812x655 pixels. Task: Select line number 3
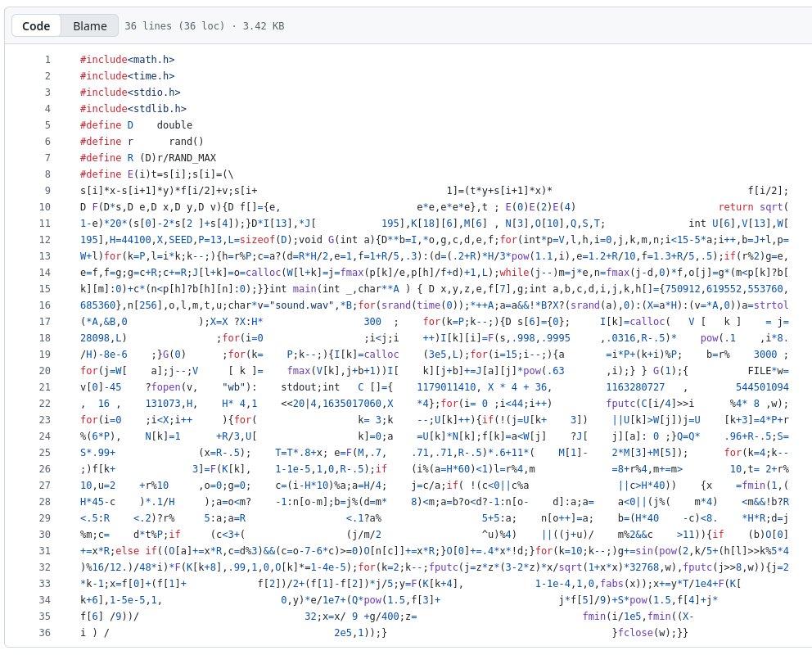tap(47, 93)
